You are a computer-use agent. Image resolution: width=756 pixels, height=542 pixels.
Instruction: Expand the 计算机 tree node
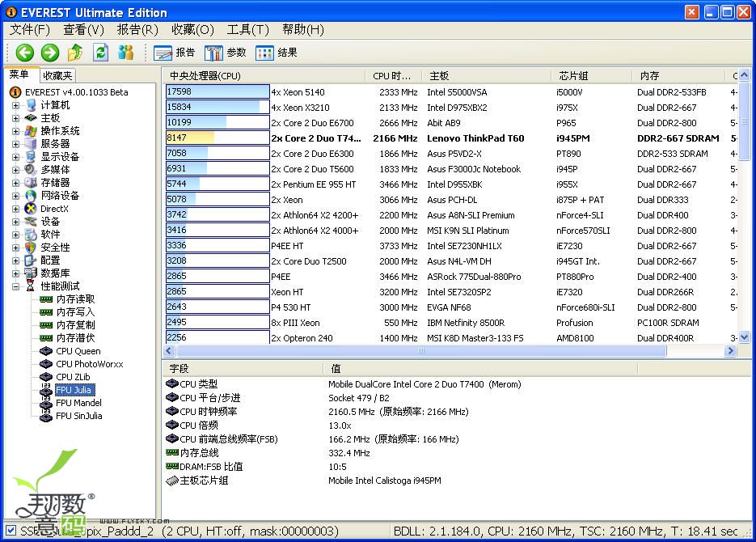(16, 105)
